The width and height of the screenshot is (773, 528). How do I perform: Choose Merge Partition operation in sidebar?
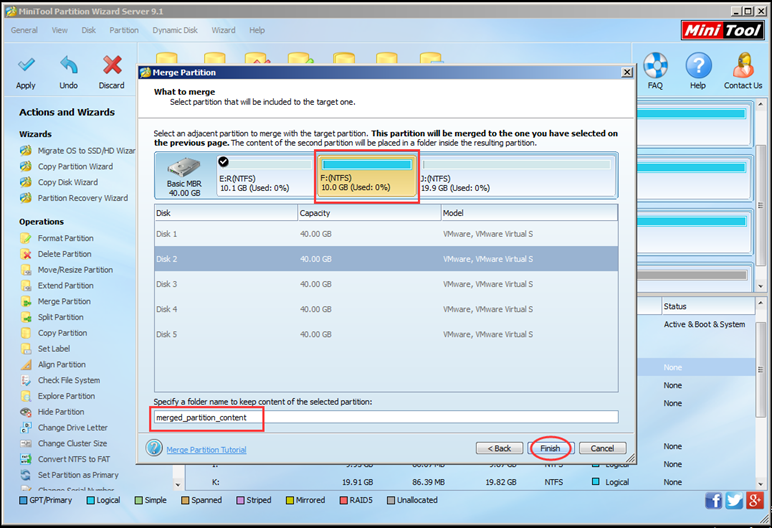pos(55,301)
